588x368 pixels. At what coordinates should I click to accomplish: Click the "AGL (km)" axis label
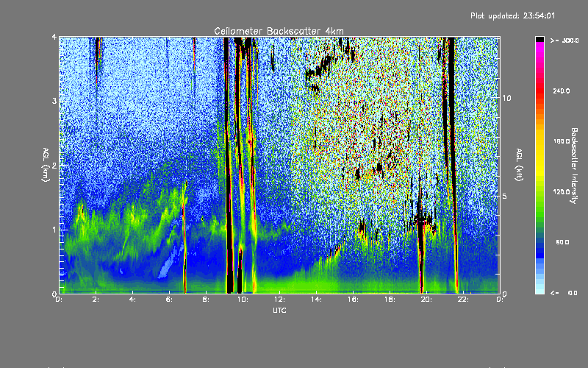(46, 164)
